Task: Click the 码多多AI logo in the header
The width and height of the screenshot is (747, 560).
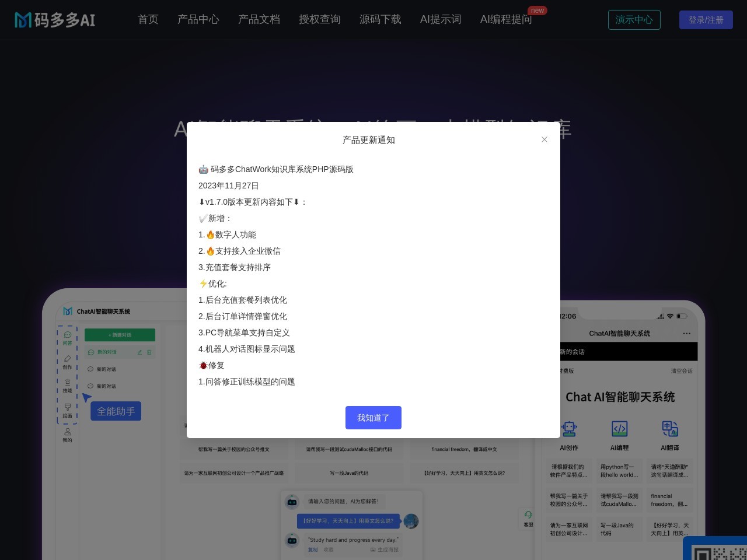Action: [x=55, y=20]
